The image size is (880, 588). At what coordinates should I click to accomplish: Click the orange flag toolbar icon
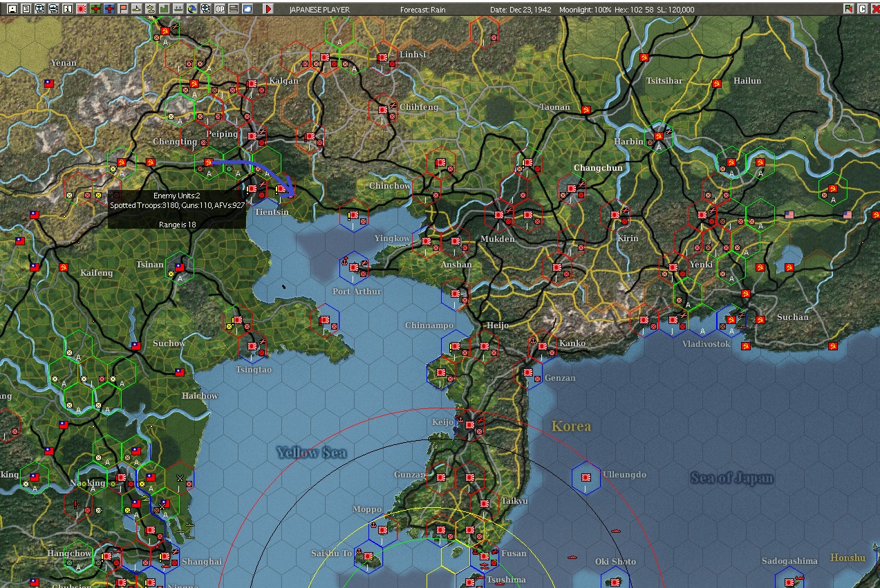(x=122, y=9)
